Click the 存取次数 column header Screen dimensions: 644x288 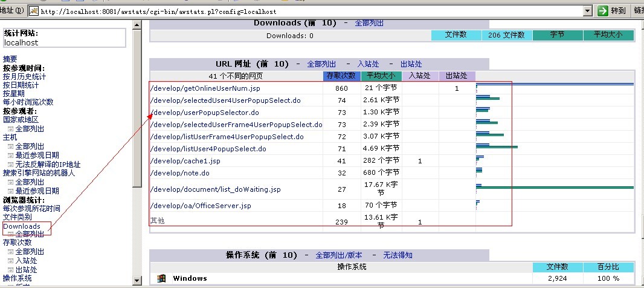tap(342, 76)
